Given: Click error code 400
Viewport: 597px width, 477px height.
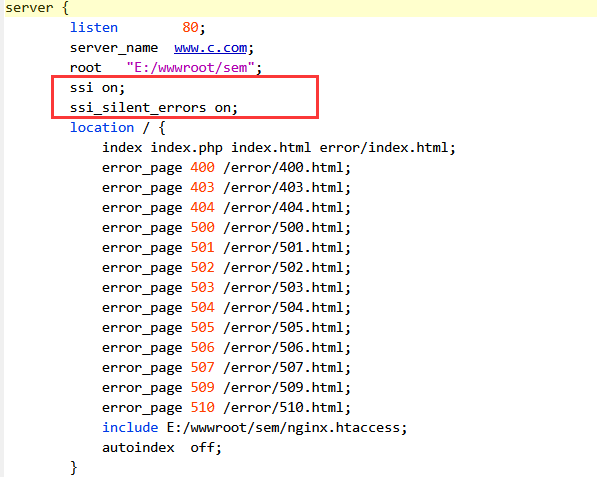Looking at the screenshot, I should pos(203,168).
